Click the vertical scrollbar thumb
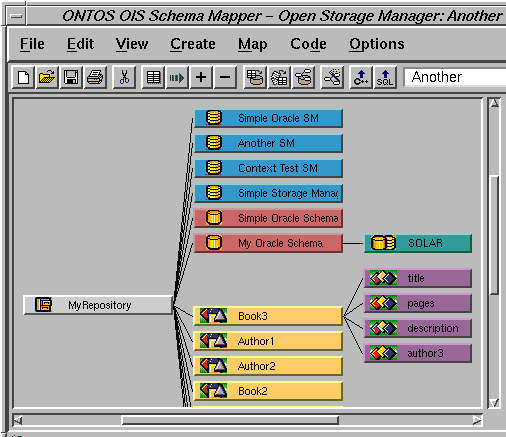This screenshot has width=506, height=437. 494,235
